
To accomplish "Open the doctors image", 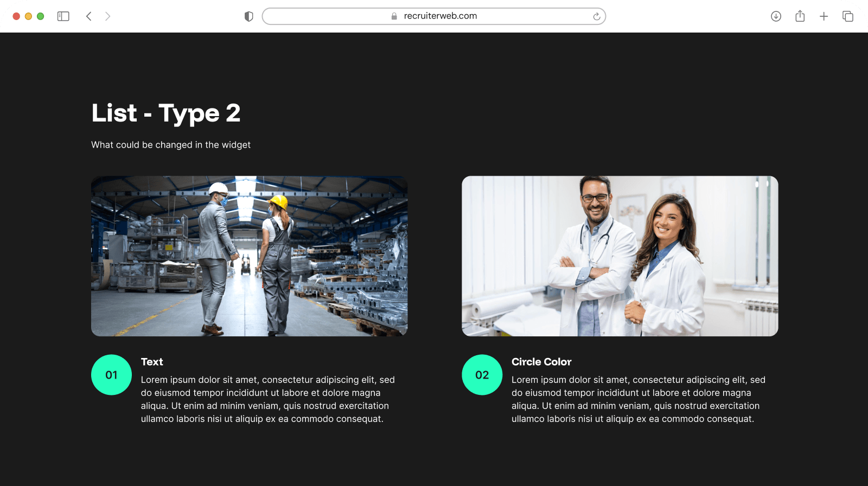I will (620, 256).
